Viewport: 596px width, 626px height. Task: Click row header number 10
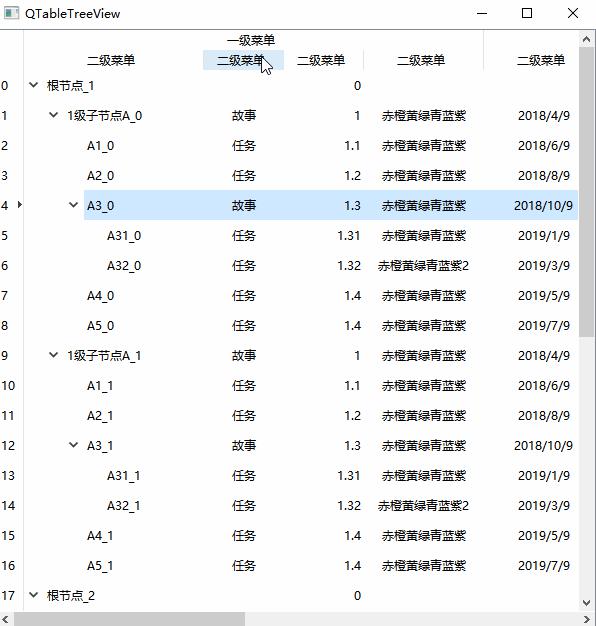point(8,386)
